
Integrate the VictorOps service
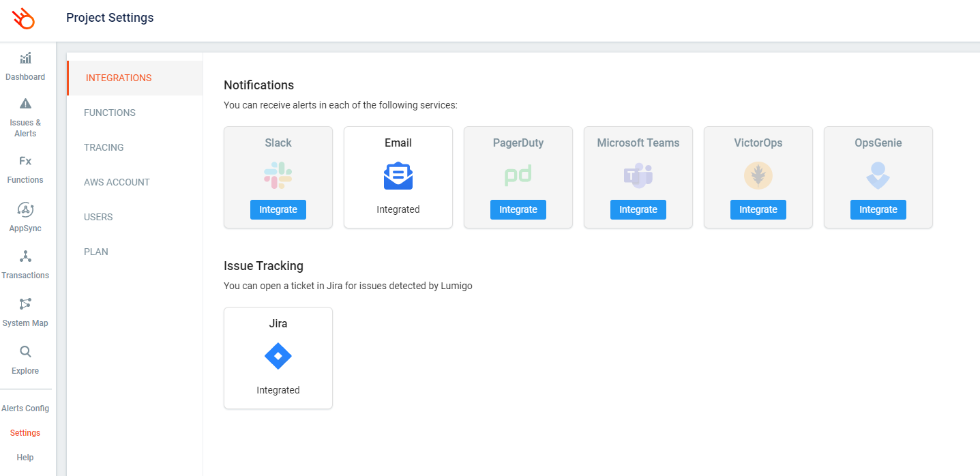[758, 209]
